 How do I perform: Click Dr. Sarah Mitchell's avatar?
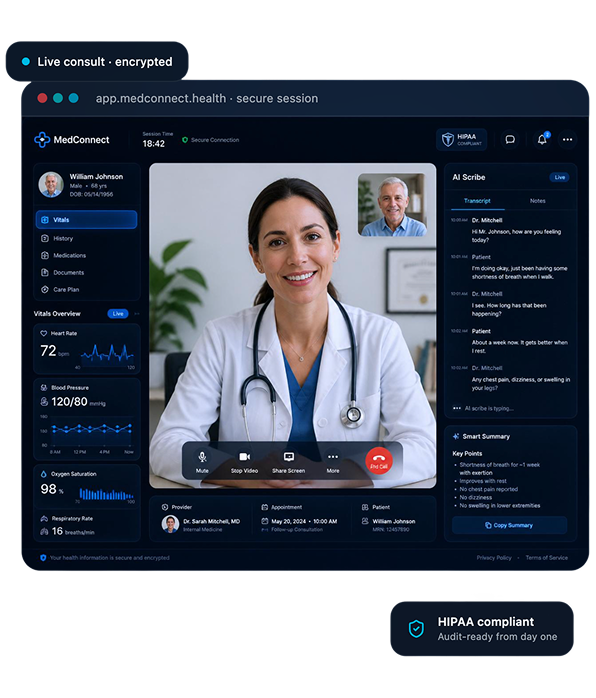[x=170, y=524]
